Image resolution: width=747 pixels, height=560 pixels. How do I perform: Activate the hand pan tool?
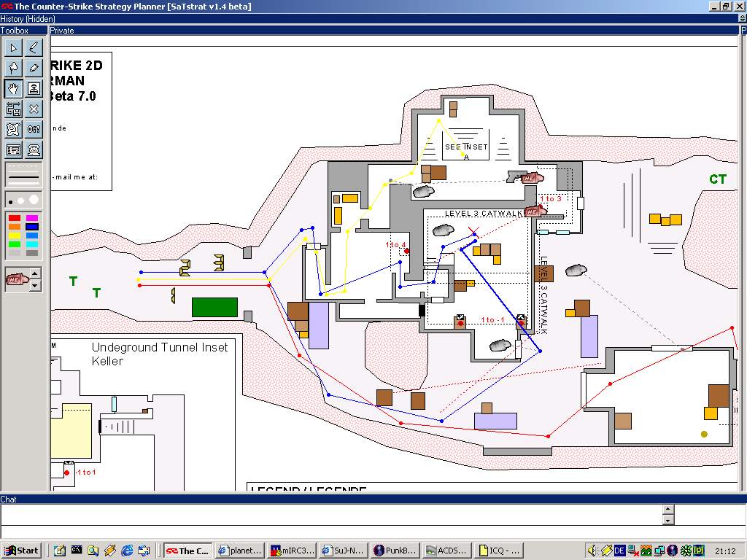pos(13,88)
